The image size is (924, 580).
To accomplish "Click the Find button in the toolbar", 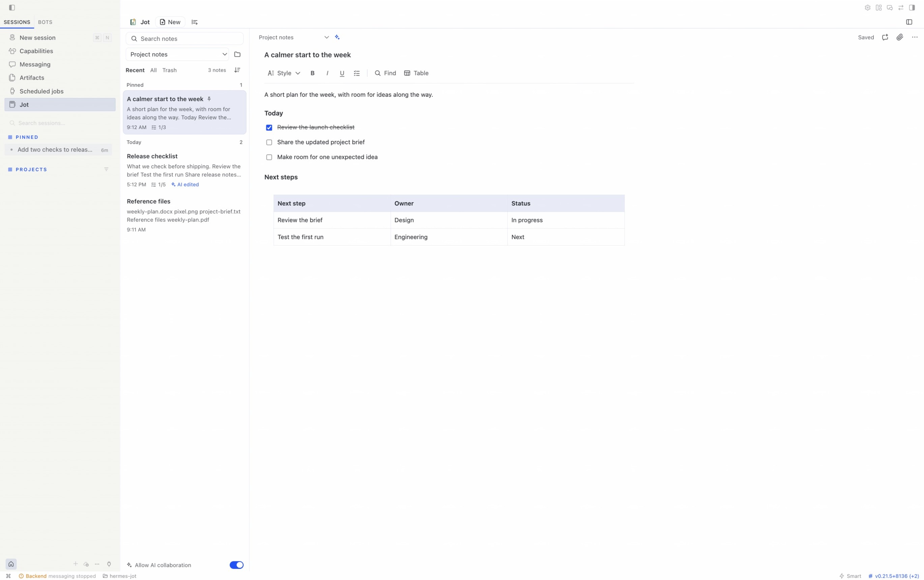I will pos(385,73).
